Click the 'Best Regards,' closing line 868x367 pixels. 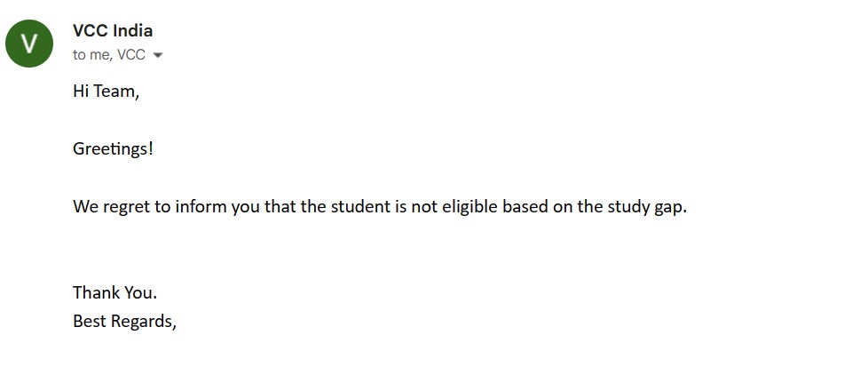(124, 322)
